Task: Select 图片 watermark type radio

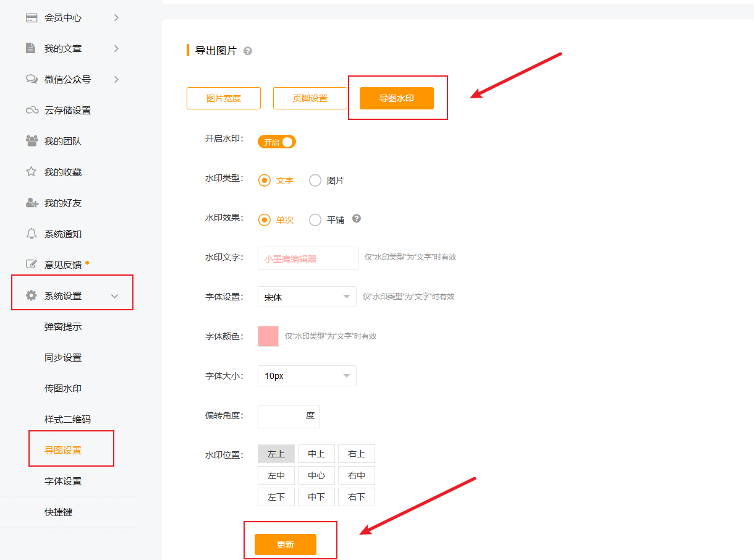Action: click(x=315, y=180)
